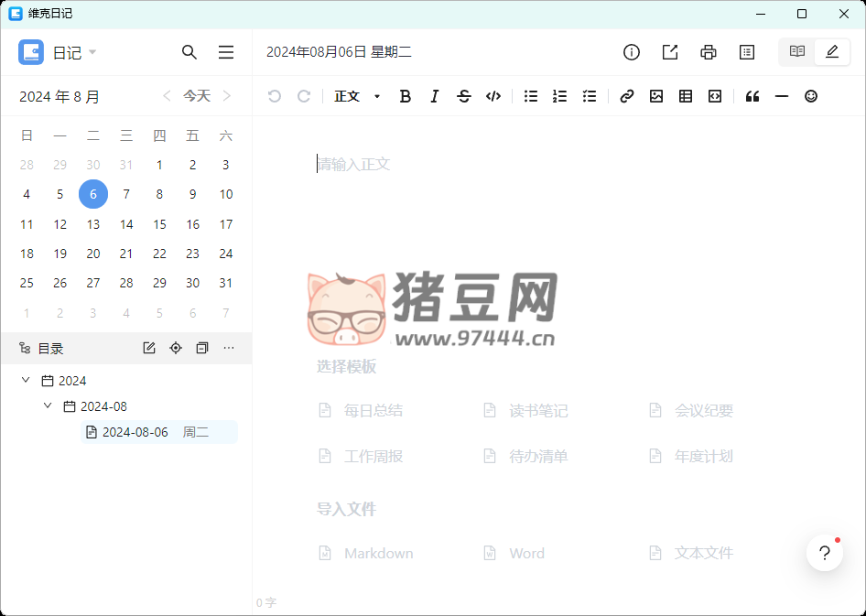
Task: Click the export/share icon in header
Action: coord(670,52)
